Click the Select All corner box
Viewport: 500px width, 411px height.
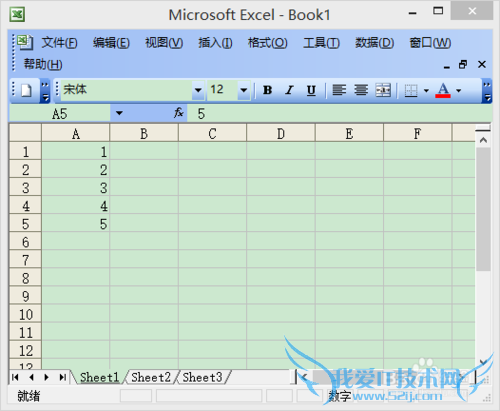26,133
